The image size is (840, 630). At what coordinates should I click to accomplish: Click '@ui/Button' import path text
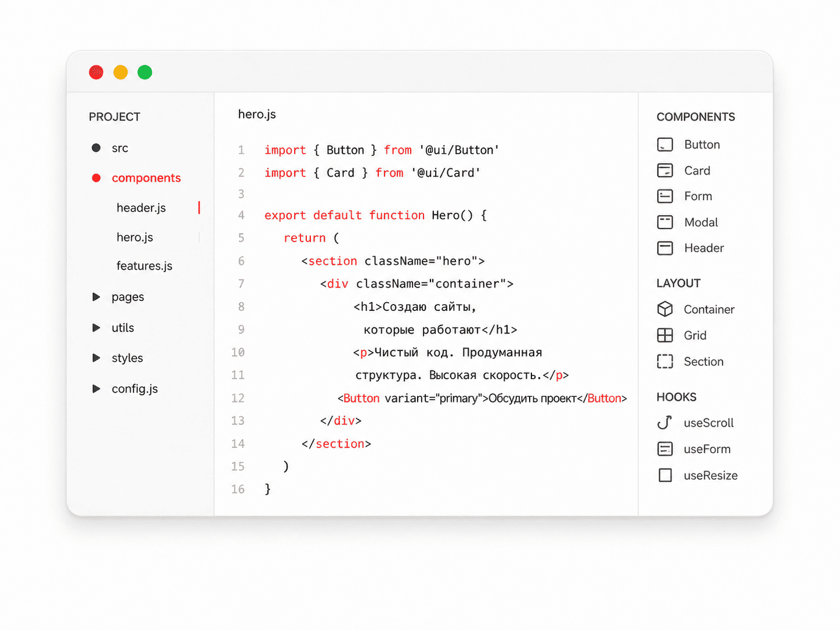tap(459, 150)
